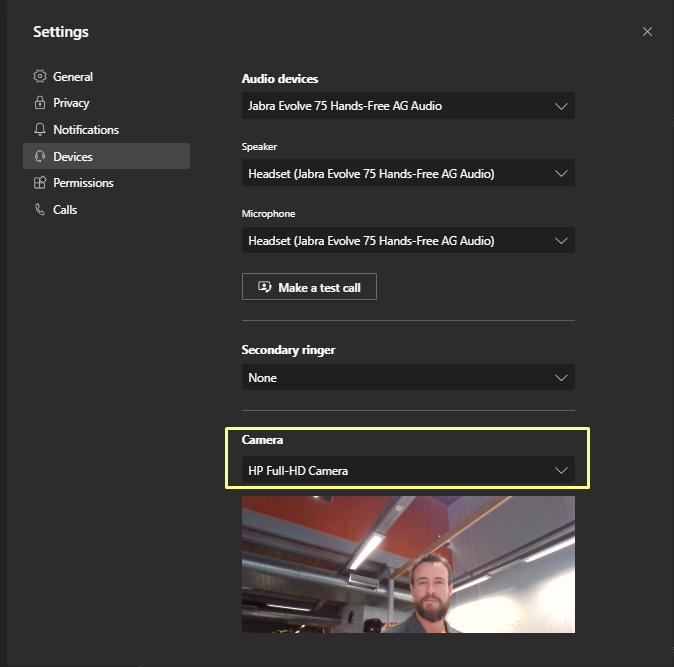674x667 pixels.
Task: Click Make a test call button
Action: coord(309,287)
